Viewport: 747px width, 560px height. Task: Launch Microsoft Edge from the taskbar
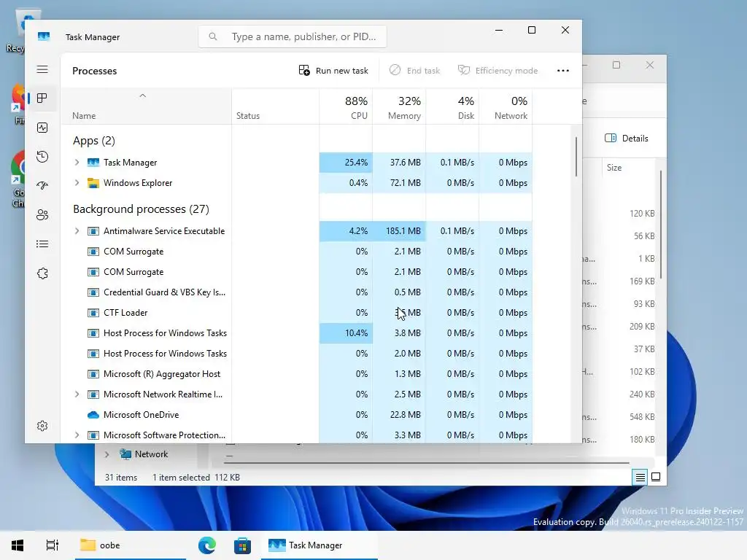point(207,545)
